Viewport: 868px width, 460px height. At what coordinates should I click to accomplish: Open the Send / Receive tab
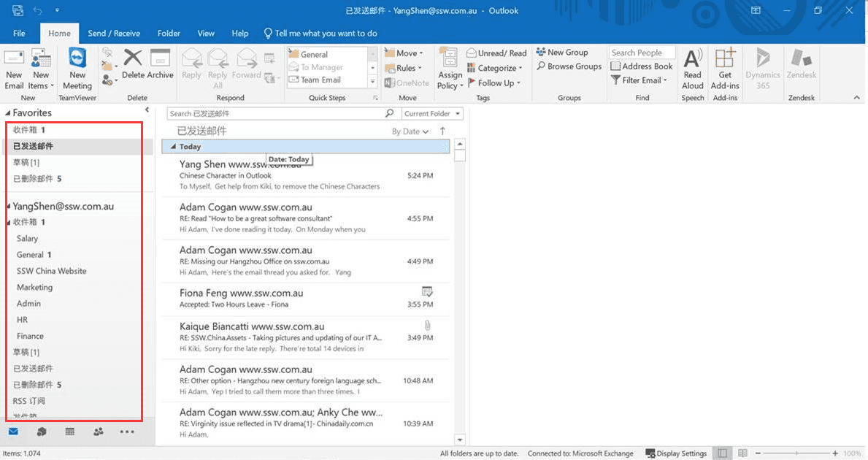[114, 33]
